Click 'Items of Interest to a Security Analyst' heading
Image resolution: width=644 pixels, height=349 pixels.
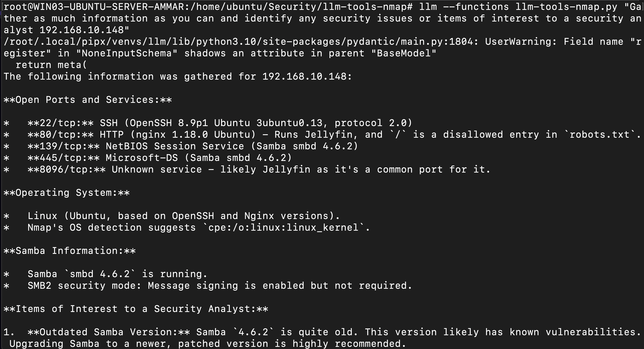click(136, 309)
